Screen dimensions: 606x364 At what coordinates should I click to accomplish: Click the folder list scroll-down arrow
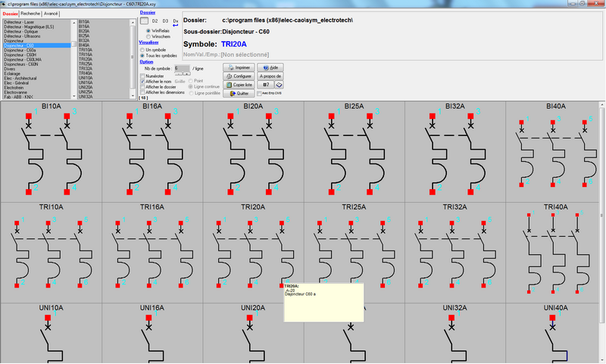pyautogui.click(x=73, y=96)
